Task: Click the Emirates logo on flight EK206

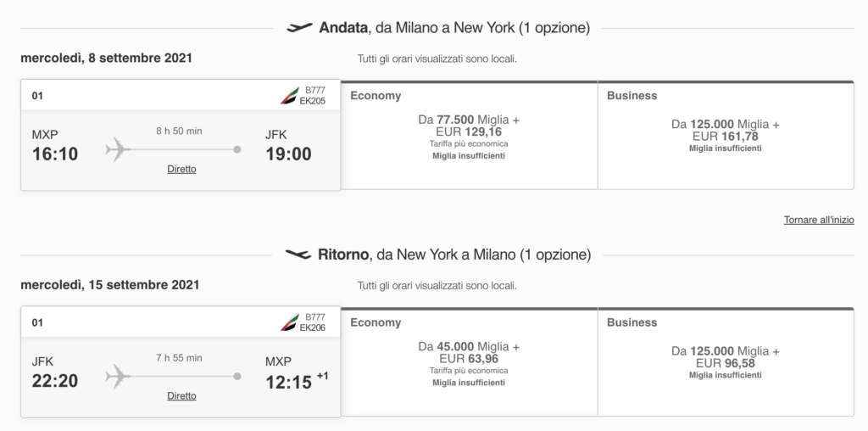Action: click(x=290, y=322)
